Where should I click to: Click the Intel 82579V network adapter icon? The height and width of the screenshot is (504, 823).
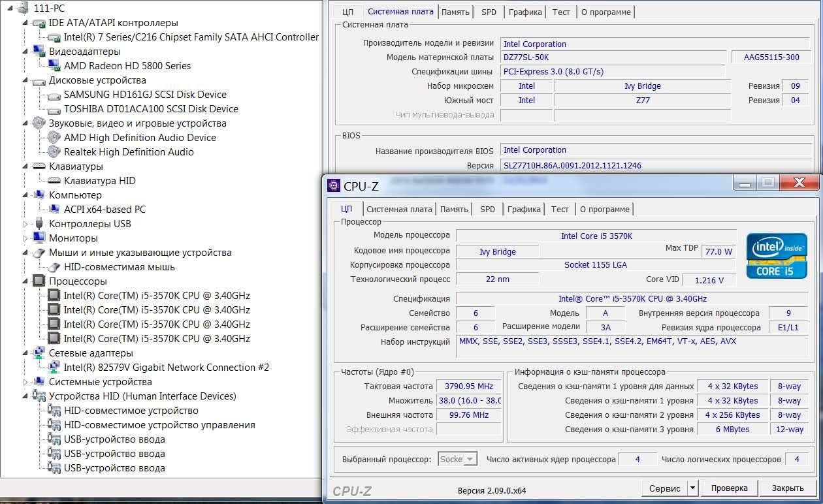click(x=54, y=367)
